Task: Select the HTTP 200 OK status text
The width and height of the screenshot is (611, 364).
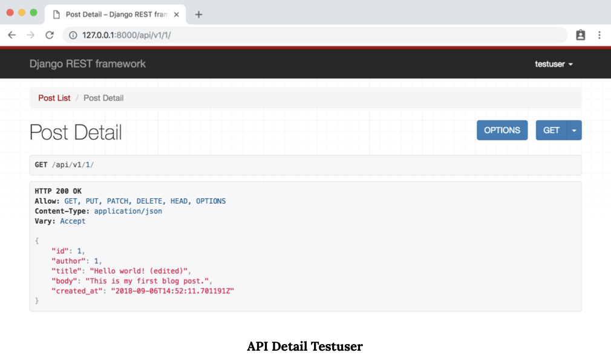Action: pos(58,191)
